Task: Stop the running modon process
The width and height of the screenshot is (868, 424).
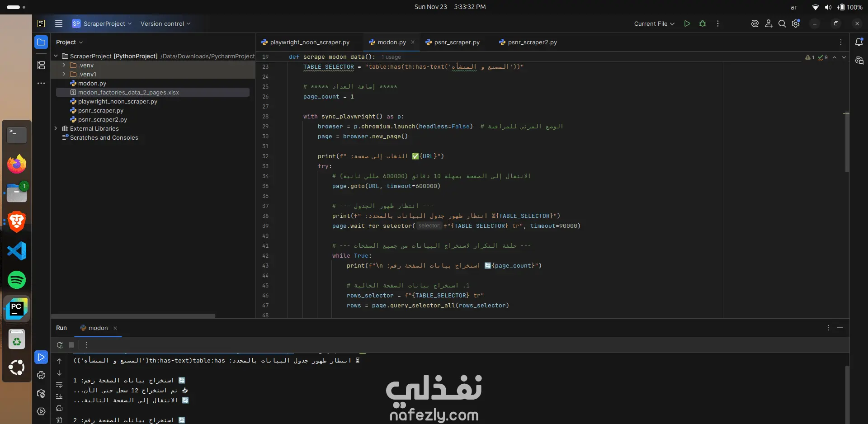Action: (71, 345)
